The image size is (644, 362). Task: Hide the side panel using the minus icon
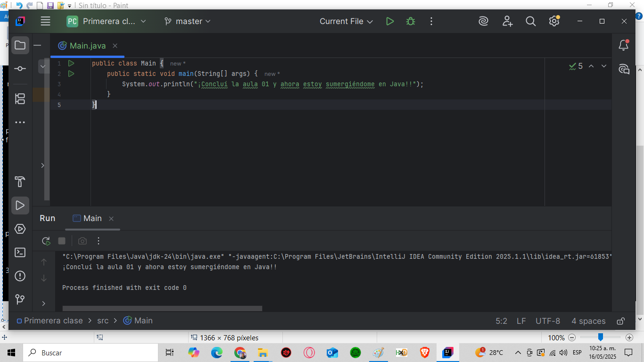[38, 46]
